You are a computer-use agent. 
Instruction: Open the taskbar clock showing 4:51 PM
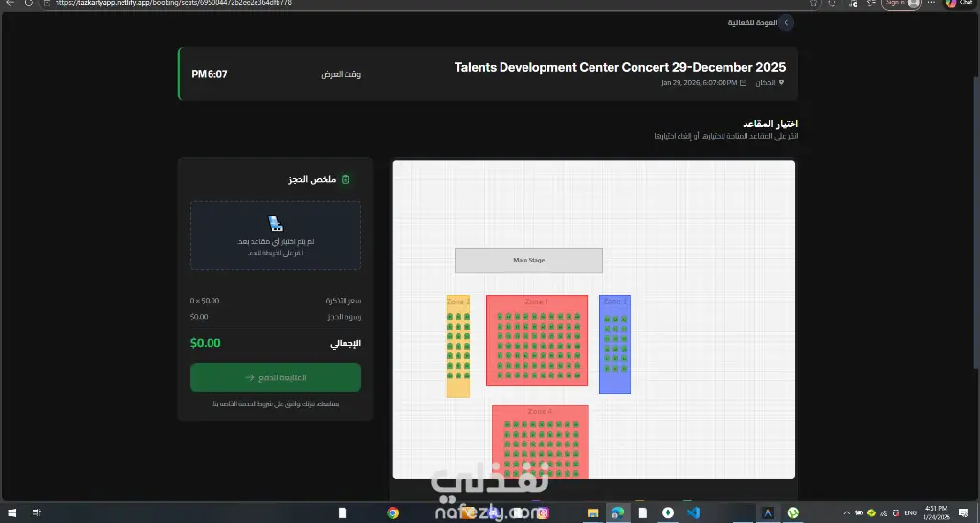pos(936,513)
